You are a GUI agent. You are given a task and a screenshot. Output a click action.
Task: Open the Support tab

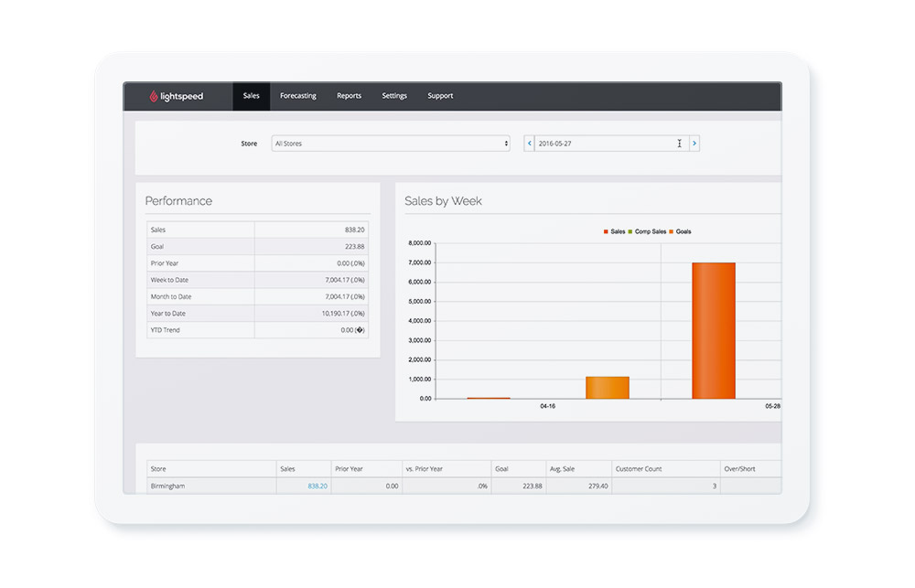(440, 96)
